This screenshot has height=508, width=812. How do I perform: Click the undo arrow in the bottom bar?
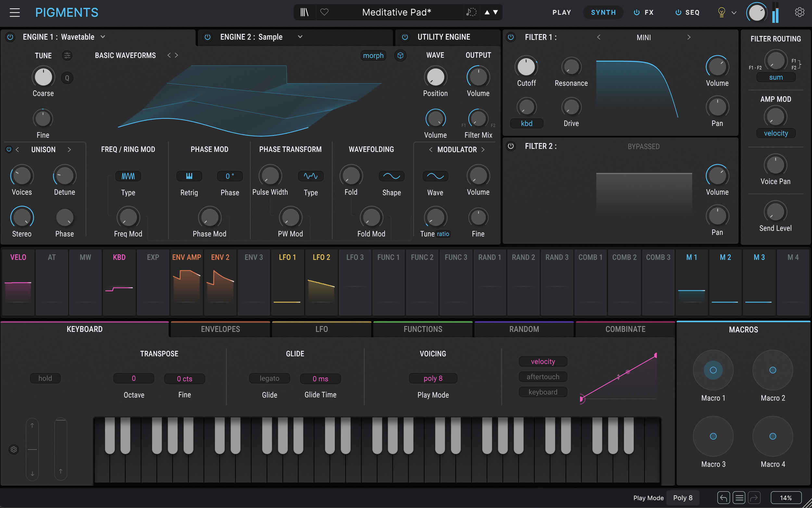click(723, 498)
